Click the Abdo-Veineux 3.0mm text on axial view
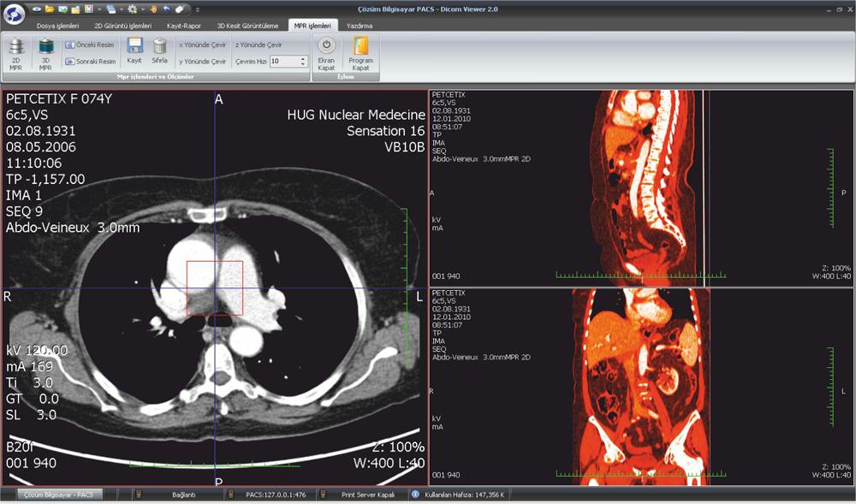 tap(73, 228)
